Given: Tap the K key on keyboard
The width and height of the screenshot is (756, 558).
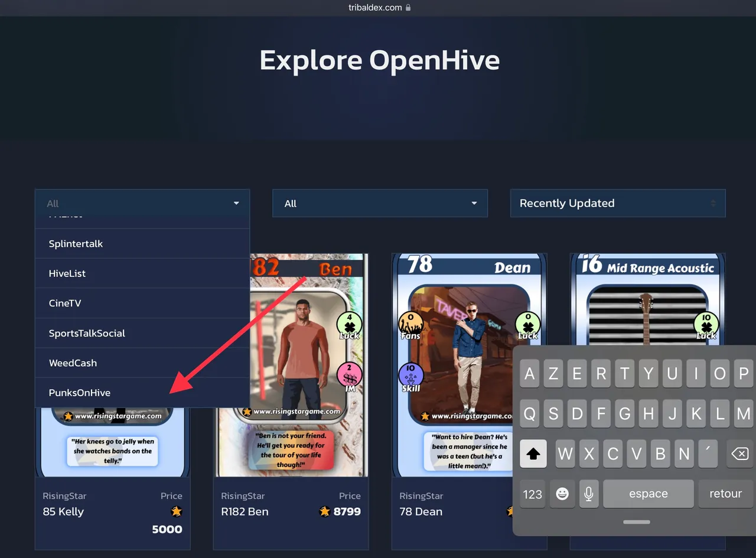Looking at the screenshot, I should click(696, 414).
